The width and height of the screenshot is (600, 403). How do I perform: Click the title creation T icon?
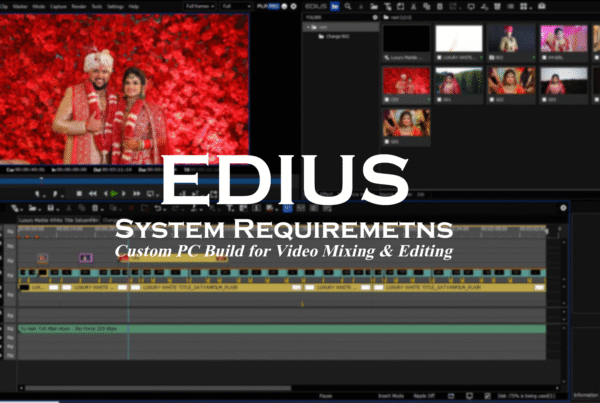(x=230, y=208)
